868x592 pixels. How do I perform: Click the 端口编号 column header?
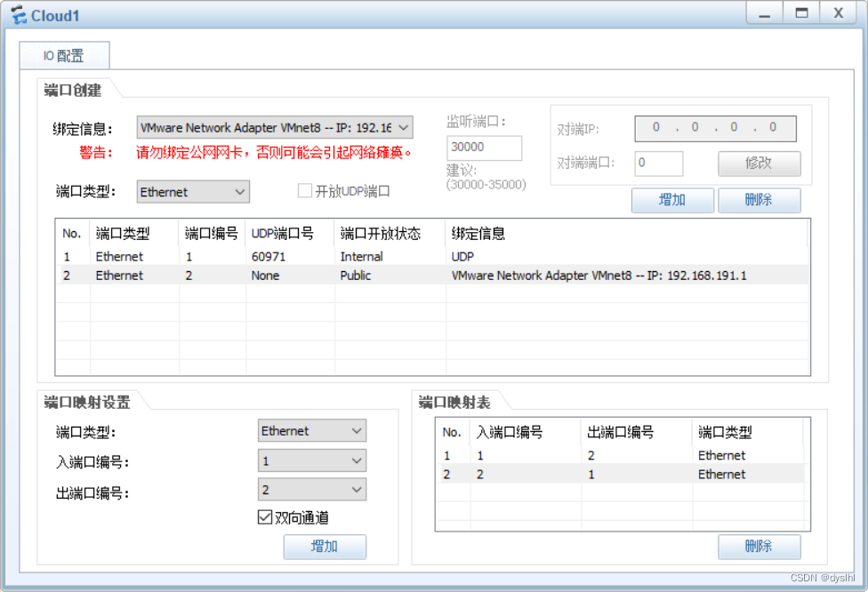click(x=212, y=234)
